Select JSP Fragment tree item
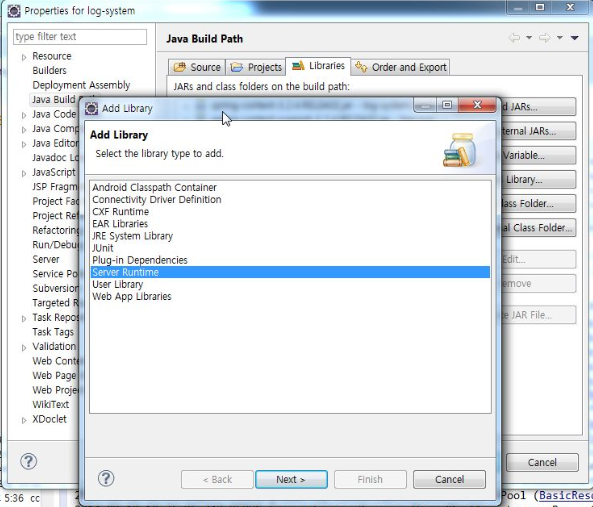 tap(55, 187)
